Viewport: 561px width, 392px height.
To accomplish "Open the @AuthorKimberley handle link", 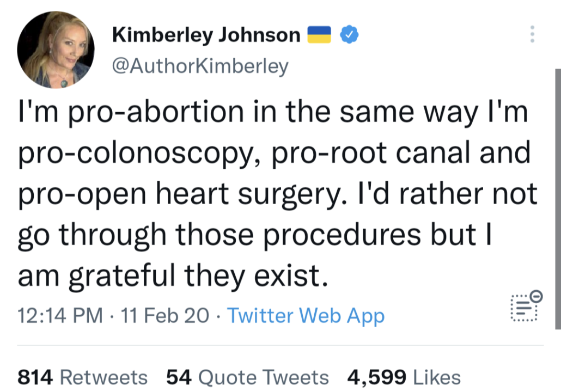I will click(200, 66).
